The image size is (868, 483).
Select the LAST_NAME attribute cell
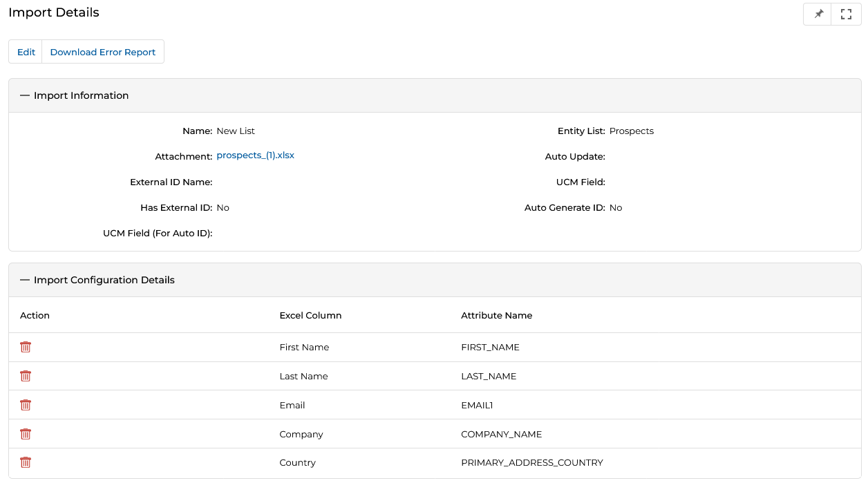tap(489, 376)
